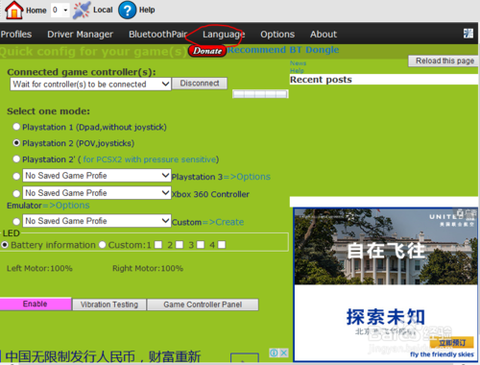The image size is (480, 365).
Task: Select Playstation 2' PCSX2 mode radio button
Action: [16, 159]
